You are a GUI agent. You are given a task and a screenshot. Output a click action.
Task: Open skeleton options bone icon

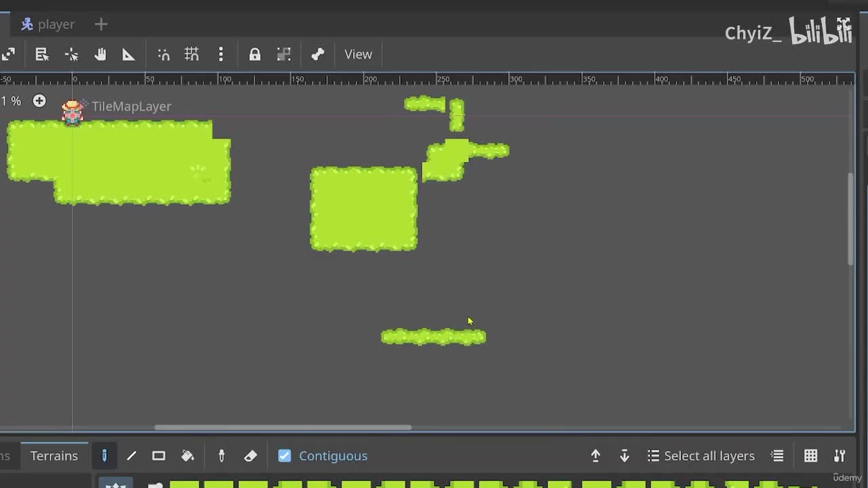click(x=318, y=54)
